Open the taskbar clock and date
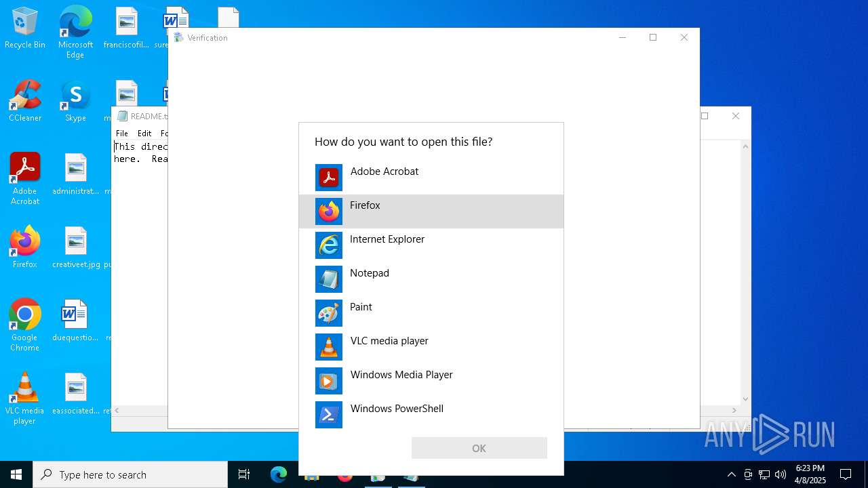This screenshot has width=868, height=488. click(810, 474)
